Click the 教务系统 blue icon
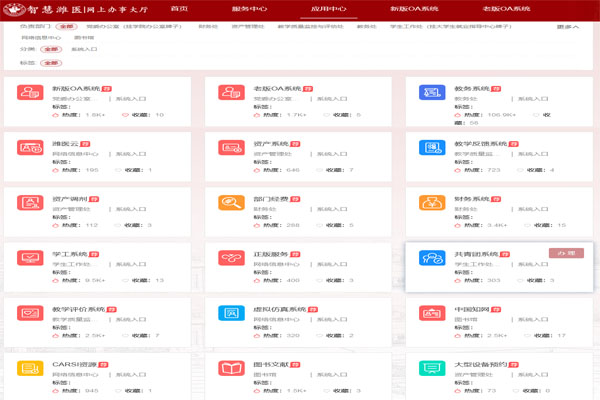The height and width of the screenshot is (400, 600). tap(432, 93)
